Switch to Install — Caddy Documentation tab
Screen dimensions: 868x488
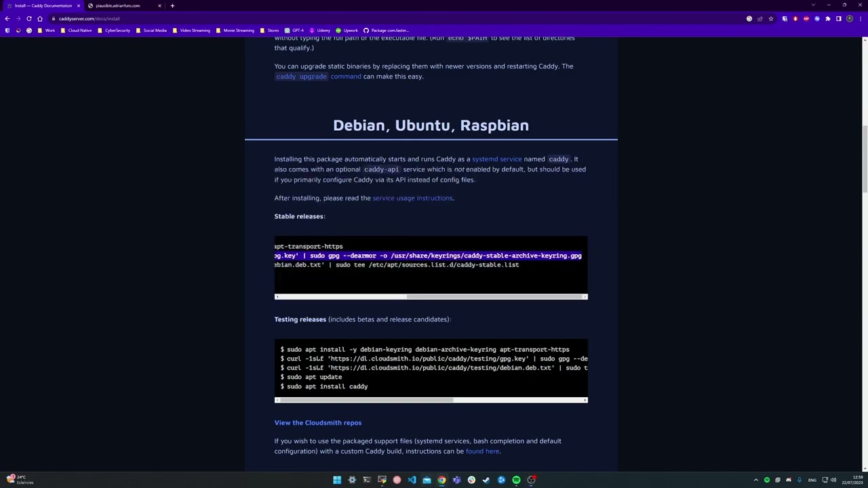(43, 5)
